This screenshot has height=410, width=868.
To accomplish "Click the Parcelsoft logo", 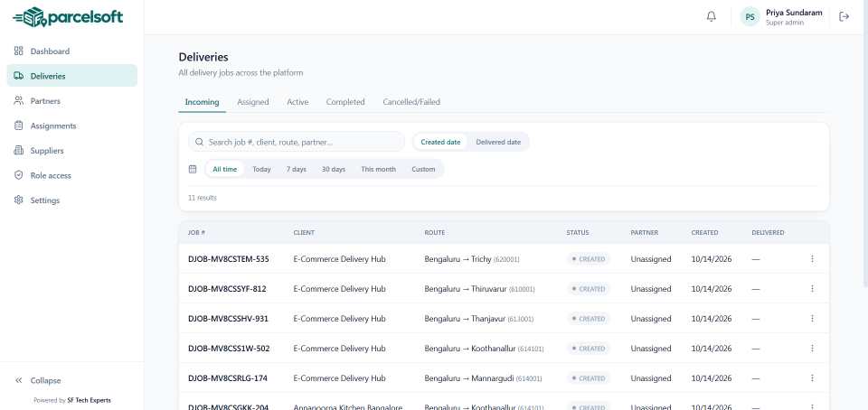I will coord(68,17).
